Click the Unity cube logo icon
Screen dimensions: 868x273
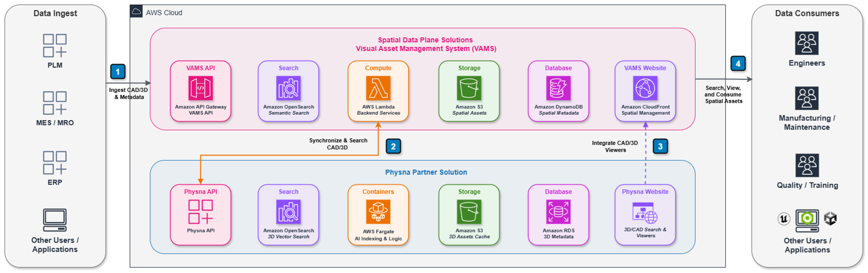click(830, 219)
